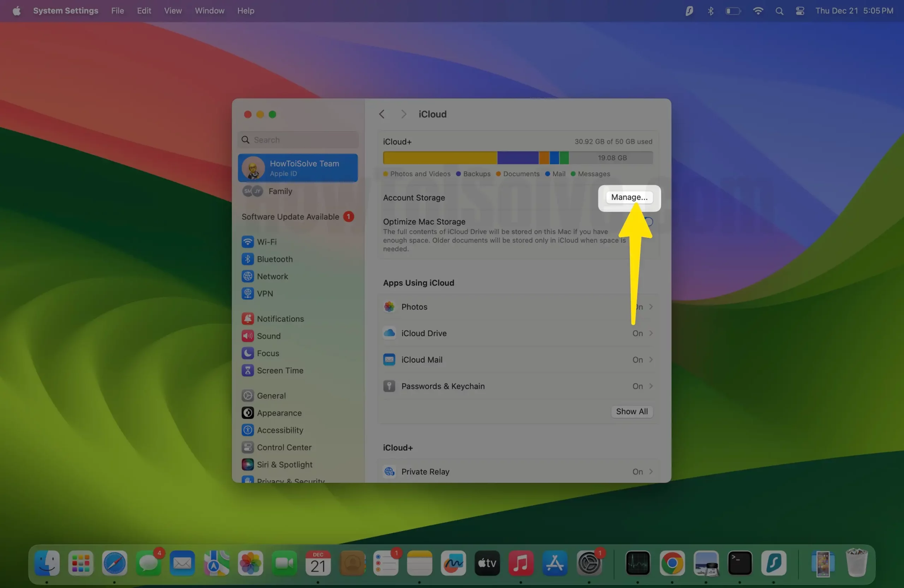The width and height of the screenshot is (904, 588).
Task: Open the Apple menu
Action: (x=16, y=11)
